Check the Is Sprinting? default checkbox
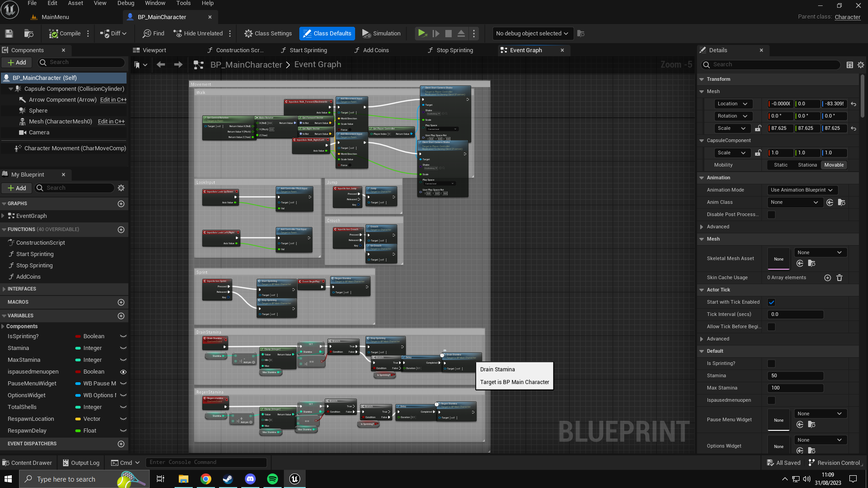 [771, 364]
